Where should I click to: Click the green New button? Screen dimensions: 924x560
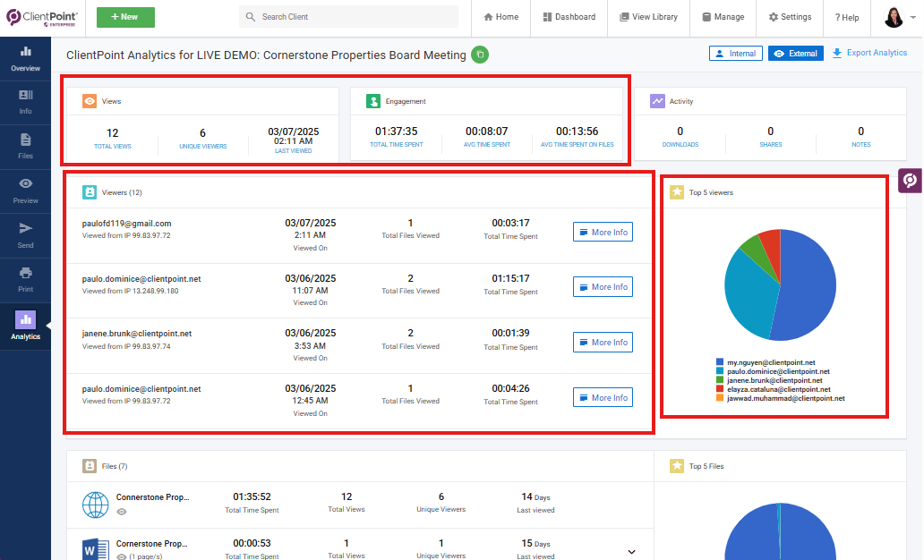125,17
